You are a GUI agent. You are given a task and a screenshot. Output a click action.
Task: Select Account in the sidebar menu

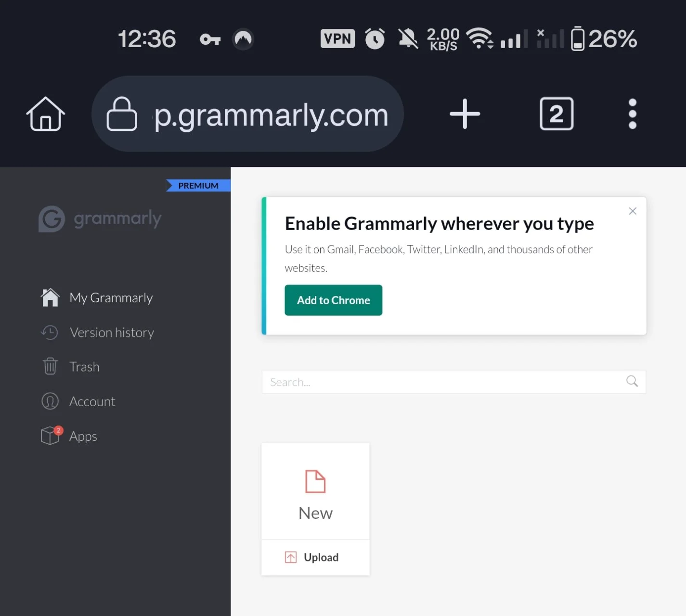[92, 401]
